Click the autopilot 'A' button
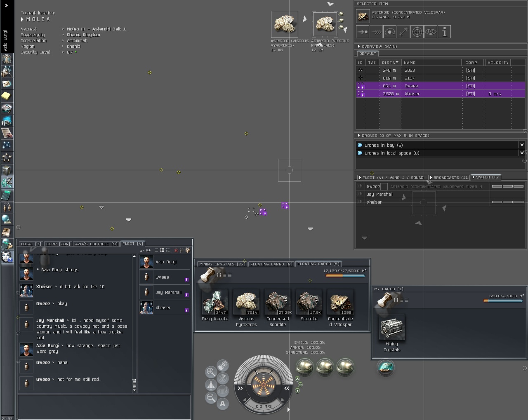This screenshot has width=528, height=420. pyautogui.click(x=223, y=404)
